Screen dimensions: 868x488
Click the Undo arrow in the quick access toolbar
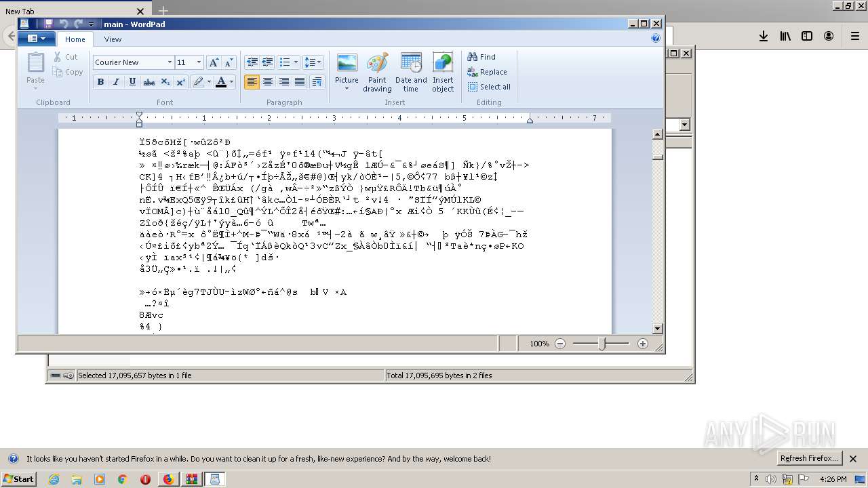[x=64, y=24]
